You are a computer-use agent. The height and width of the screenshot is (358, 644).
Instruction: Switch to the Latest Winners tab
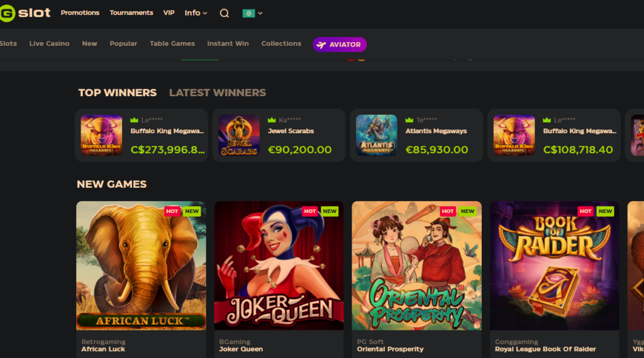pyautogui.click(x=217, y=93)
